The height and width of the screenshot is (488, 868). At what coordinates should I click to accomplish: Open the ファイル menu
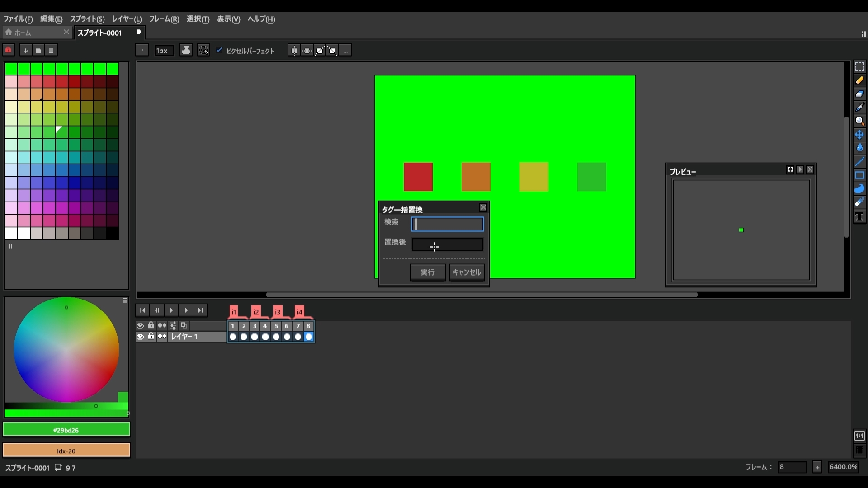click(x=18, y=19)
